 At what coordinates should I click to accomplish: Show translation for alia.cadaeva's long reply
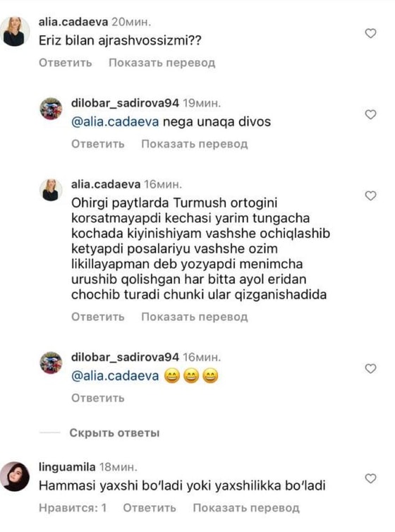click(x=194, y=317)
